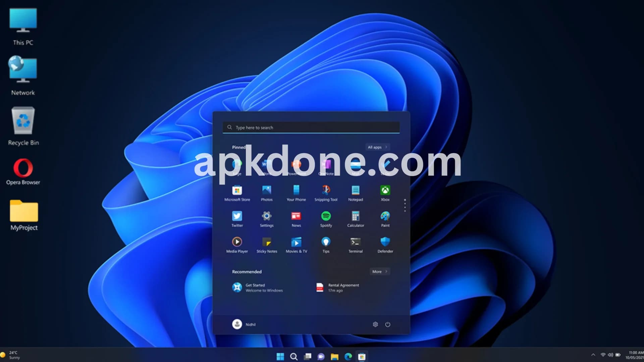The image size is (644, 362).
Task: Go to next page of pinned apps dots
Action: [x=405, y=205]
